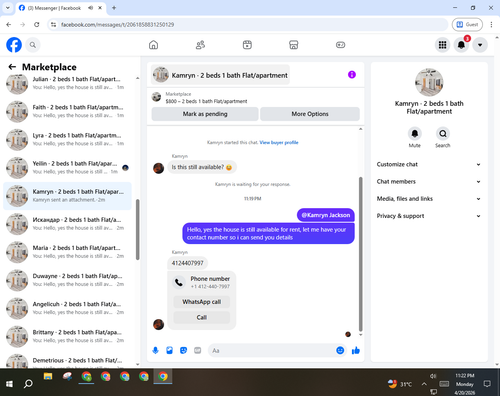Go to the Facebook Home tab

coord(153,45)
